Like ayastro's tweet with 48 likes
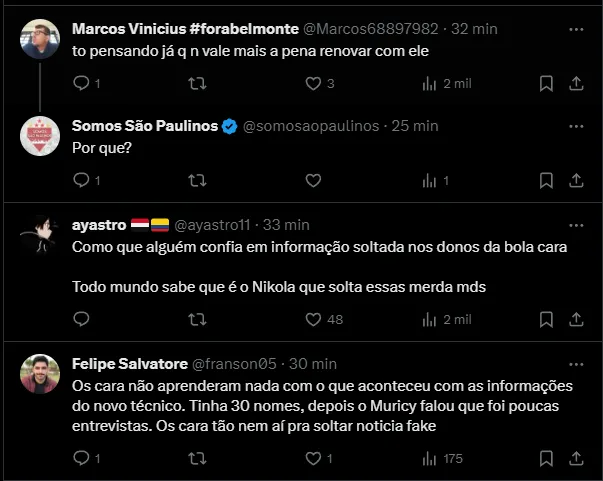Viewport: 603px width, 481px height. 312,319
